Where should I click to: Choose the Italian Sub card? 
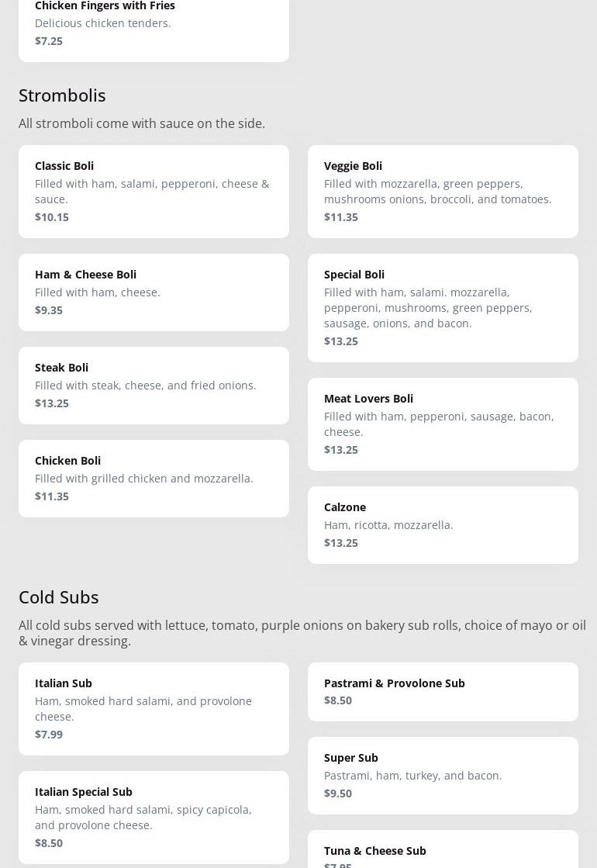click(x=154, y=708)
